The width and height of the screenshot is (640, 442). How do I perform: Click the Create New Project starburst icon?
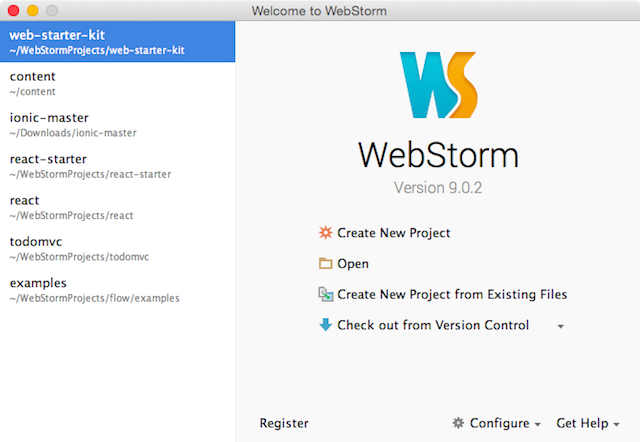[x=325, y=233]
